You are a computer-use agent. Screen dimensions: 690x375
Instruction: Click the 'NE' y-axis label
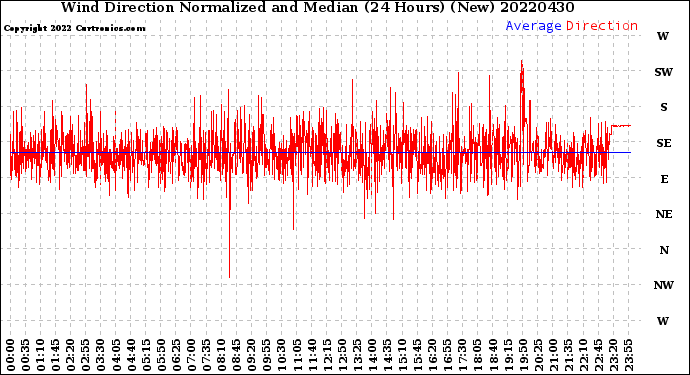point(664,214)
